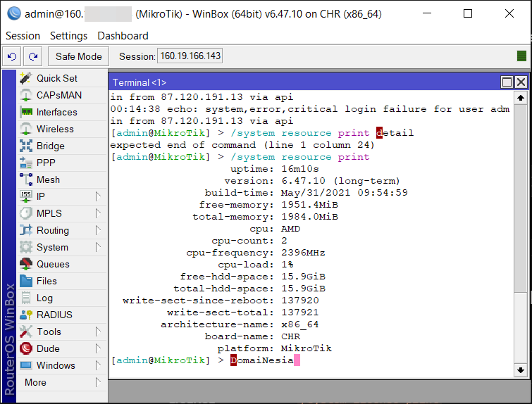Expand the Tools submenu arrow
This screenshot has width=532, height=404.
(x=98, y=332)
